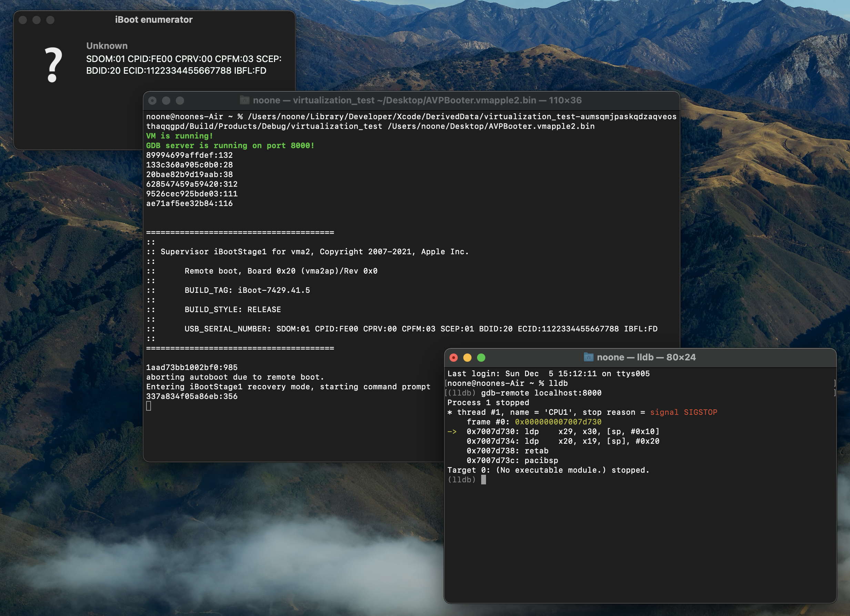Zoom the lldb terminal window
850x616 pixels.
point(481,358)
